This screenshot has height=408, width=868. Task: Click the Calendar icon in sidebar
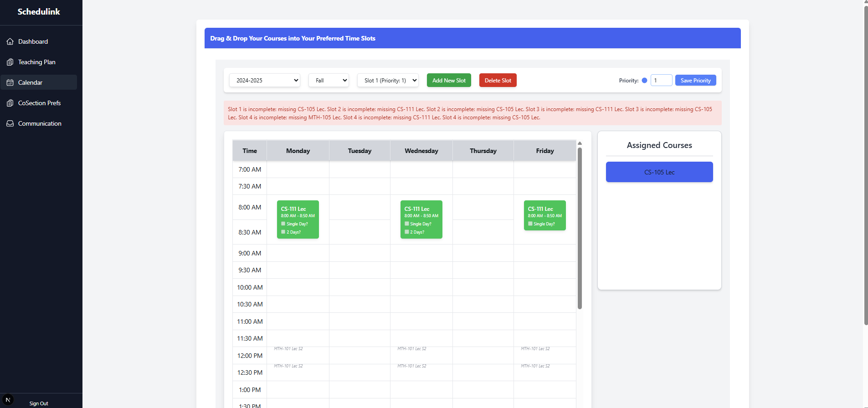coord(10,82)
